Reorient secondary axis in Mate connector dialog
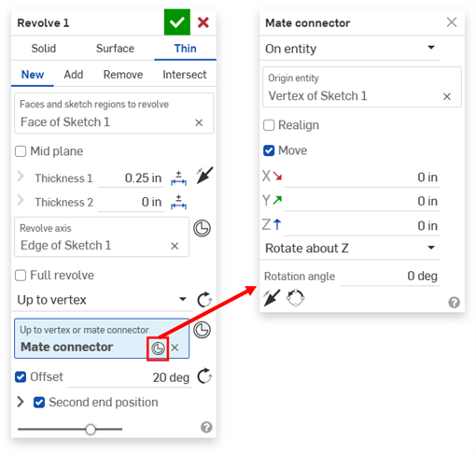 point(295,298)
